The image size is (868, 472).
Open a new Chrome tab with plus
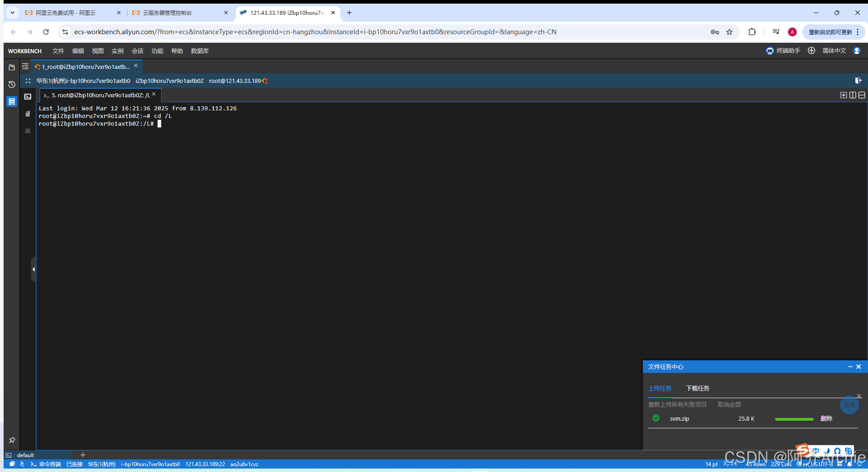point(349,13)
